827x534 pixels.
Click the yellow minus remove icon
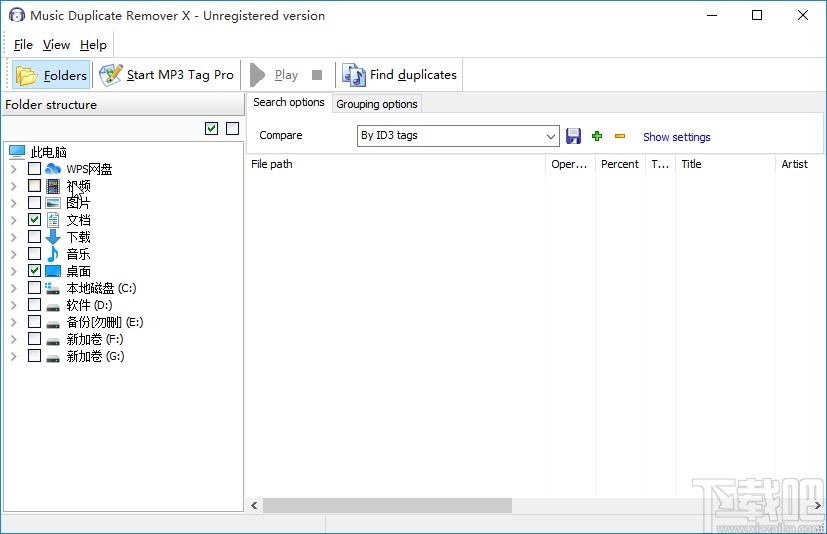point(620,136)
